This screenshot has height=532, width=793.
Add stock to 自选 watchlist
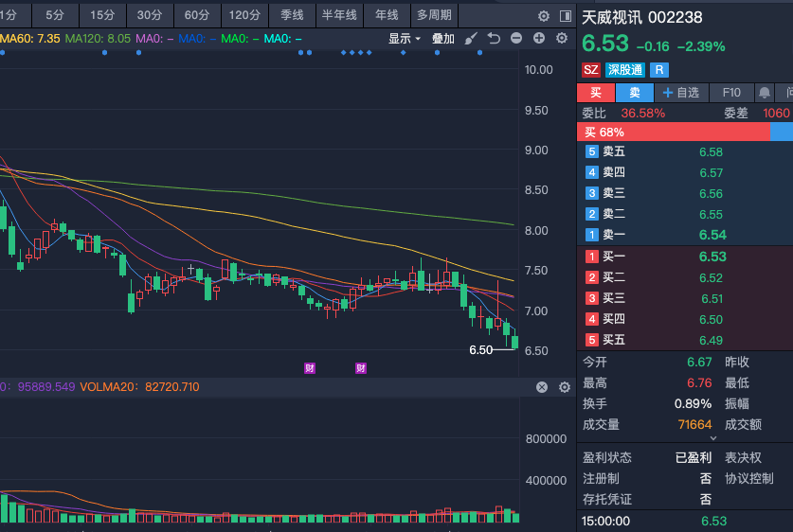pos(680,93)
